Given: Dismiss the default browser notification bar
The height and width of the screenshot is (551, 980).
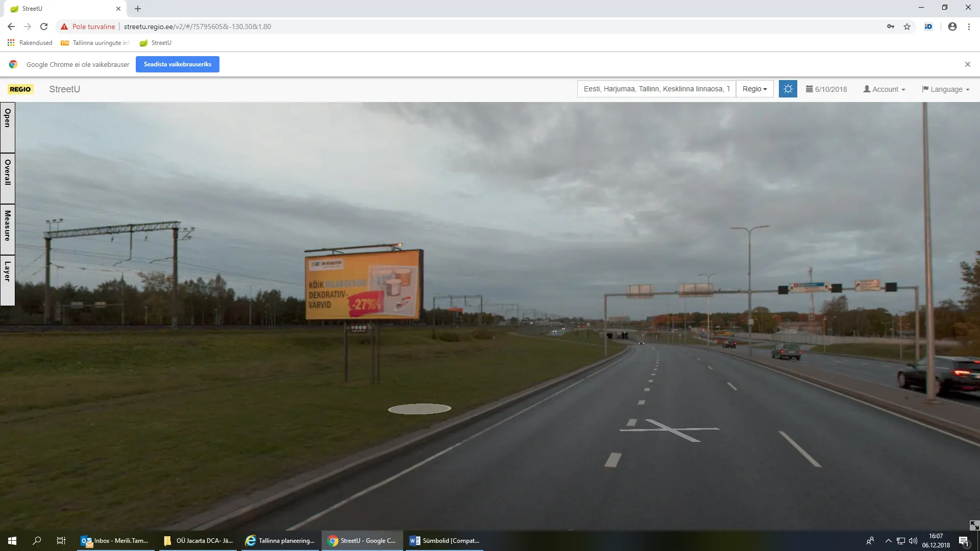Looking at the screenshot, I should 967,64.
